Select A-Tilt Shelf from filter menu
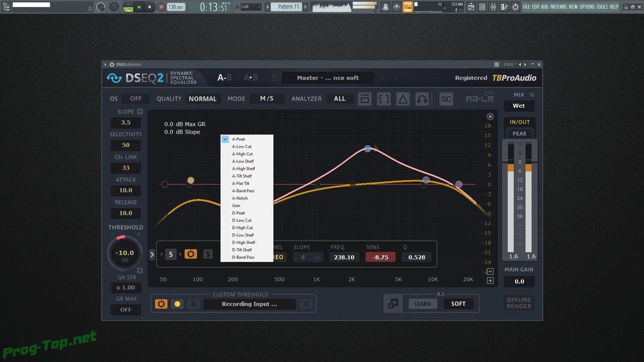Viewport: 644px width, 362px height. coord(247,176)
